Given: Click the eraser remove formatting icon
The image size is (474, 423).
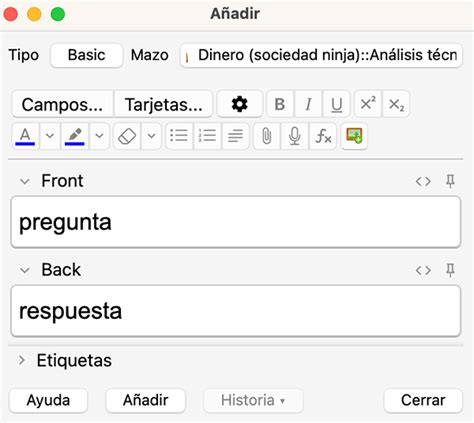Looking at the screenshot, I should [127, 136].
